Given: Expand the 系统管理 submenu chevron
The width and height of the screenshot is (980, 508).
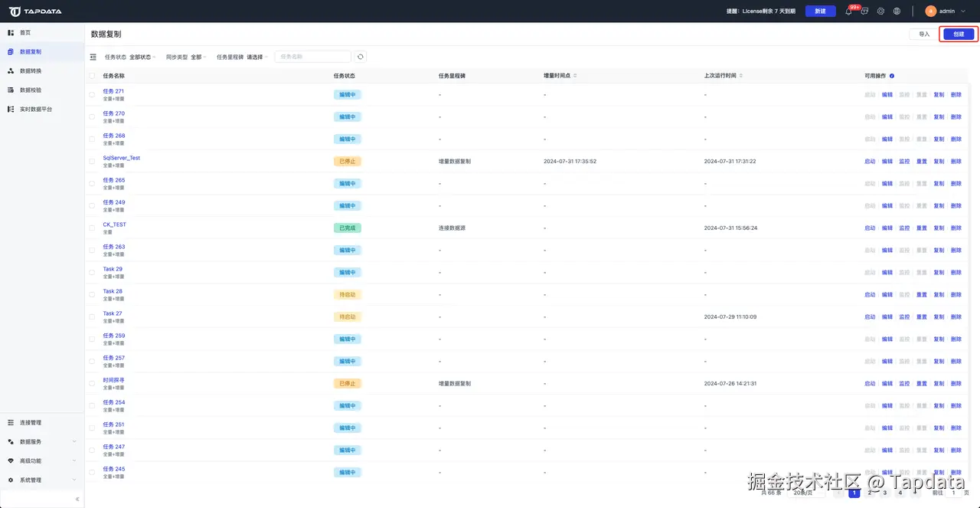Looking at the screenshot, I should [x=74, y=480].
